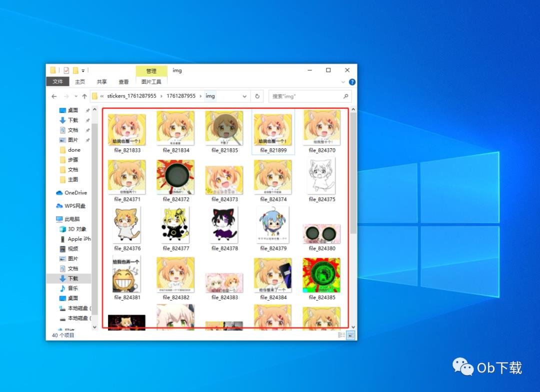Click the properties checkmark in quick access toolbar

click(x=66, y=70)
